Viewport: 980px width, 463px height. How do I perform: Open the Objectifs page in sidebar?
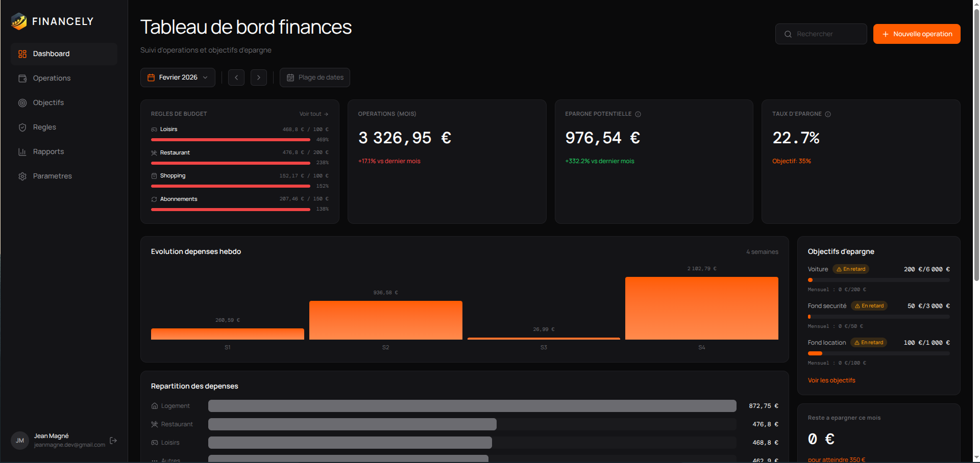click(48, 102)
